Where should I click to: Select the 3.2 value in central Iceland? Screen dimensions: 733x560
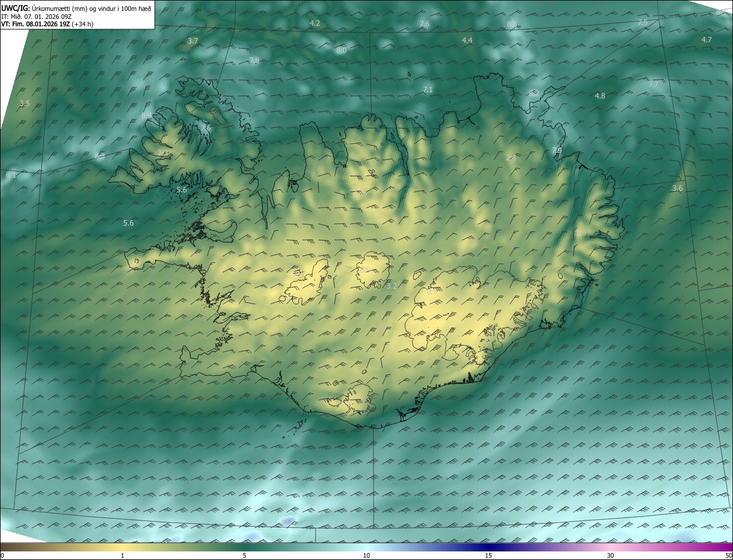pos(392,286)
